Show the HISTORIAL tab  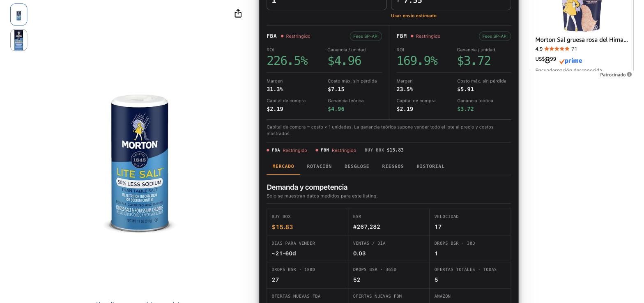click(430, 166)
